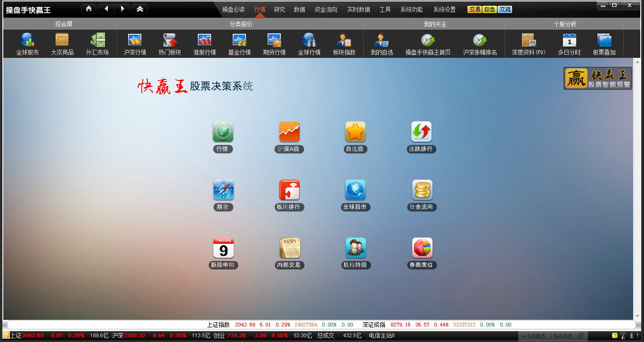
Task: Open 多日分时 multi-day chart
Action: coord(569,44)
